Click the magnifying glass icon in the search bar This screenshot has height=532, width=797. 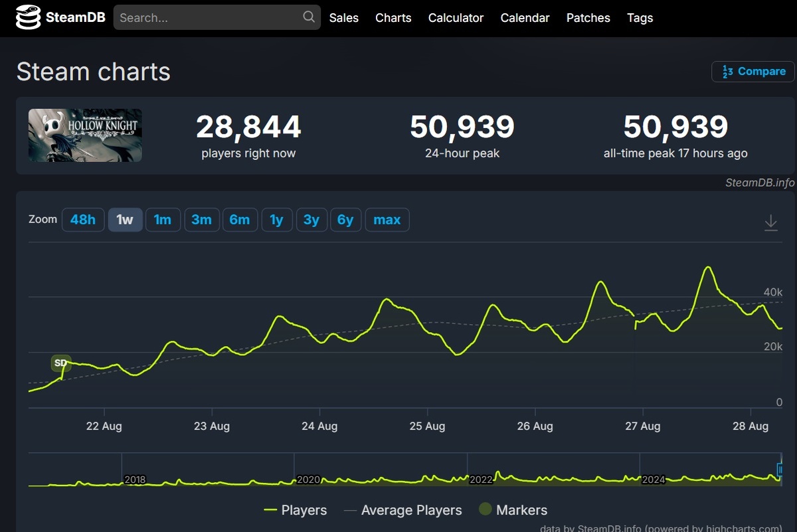point(307,17)
